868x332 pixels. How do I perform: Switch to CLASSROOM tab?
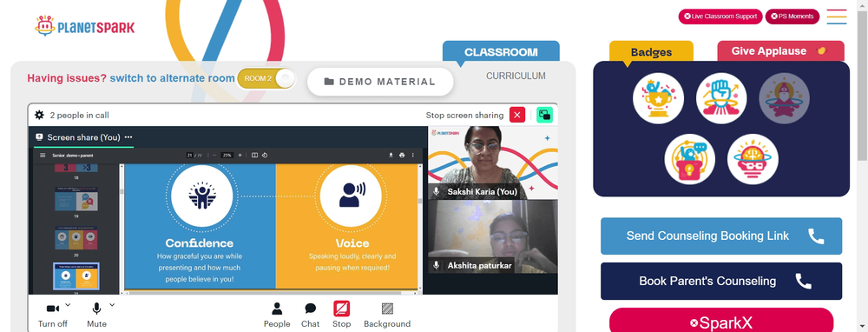(501, 51)
